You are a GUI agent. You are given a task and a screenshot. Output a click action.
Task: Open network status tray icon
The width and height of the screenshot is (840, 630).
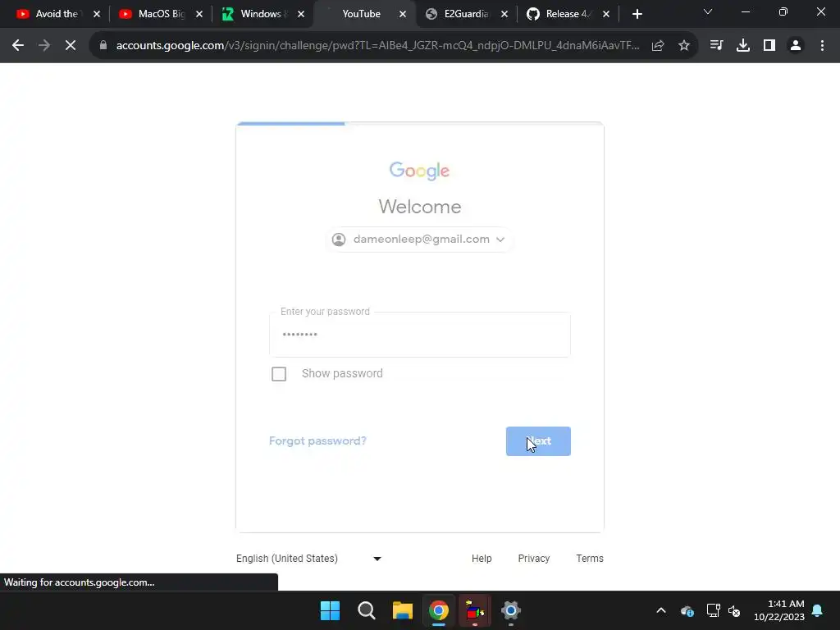(x=713, y=610)
